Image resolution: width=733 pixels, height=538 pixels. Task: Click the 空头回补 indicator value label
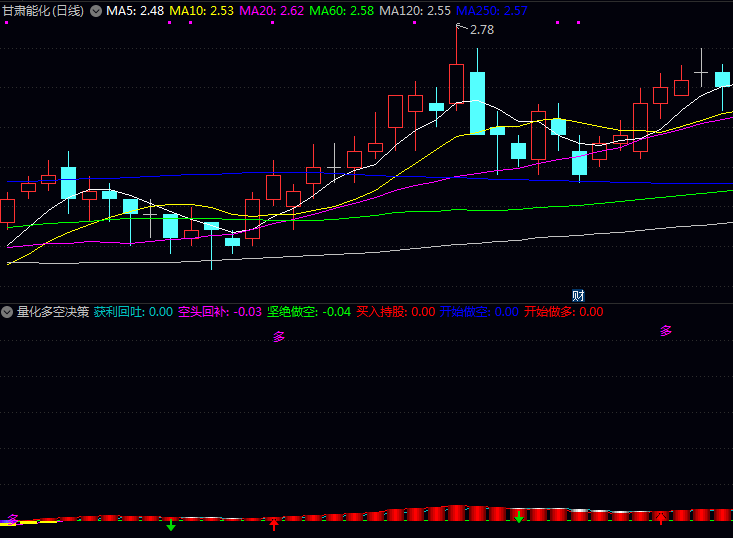pyautogui.click(x=220, y=312)
